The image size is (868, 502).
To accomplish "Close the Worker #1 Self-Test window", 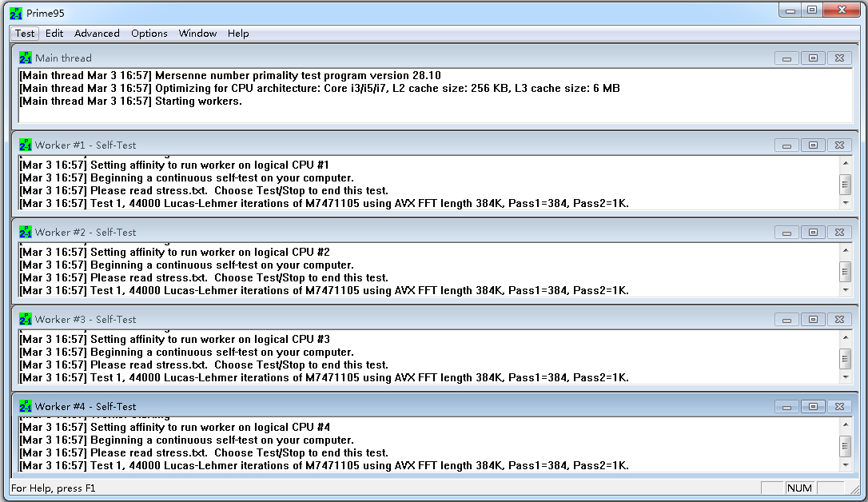I will tap(840, 145).
